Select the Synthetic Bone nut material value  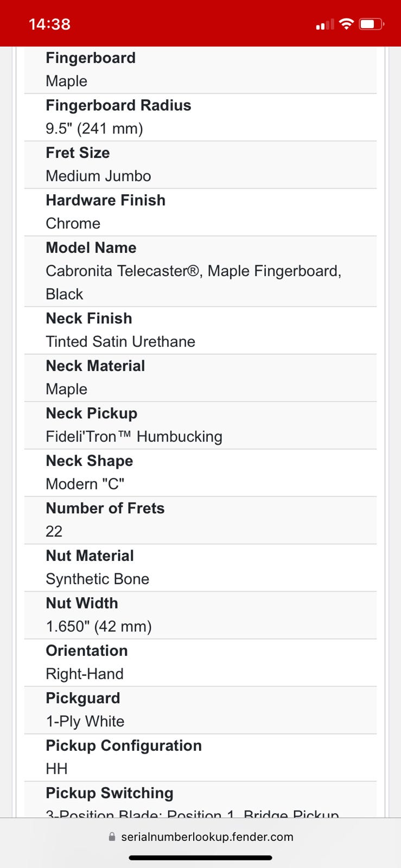(x=98, y=579)
